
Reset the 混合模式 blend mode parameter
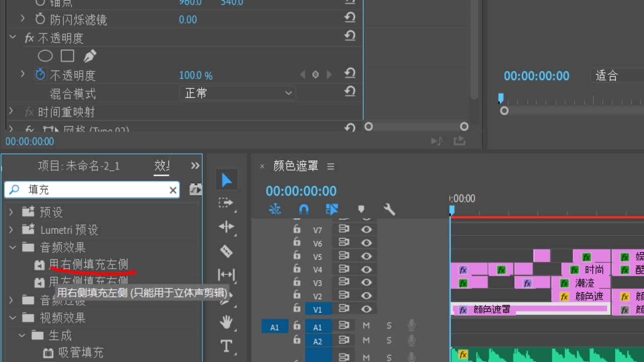click(x=350, y=92)
